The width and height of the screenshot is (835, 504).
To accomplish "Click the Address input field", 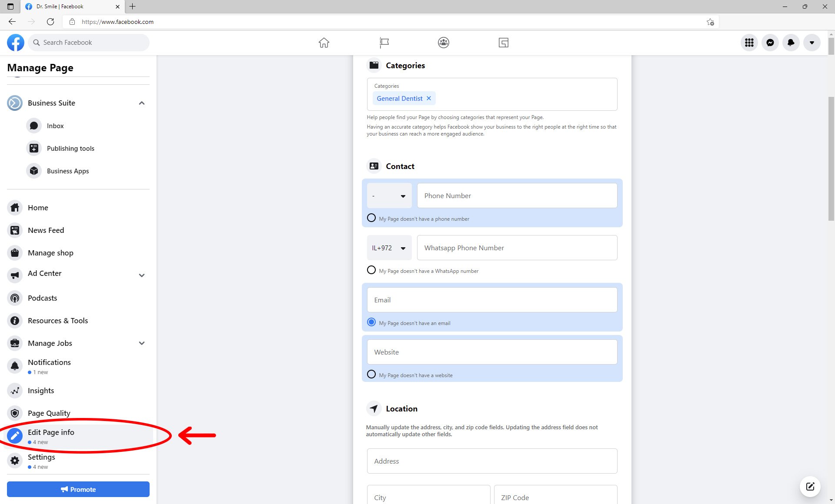I will [492, 461].
